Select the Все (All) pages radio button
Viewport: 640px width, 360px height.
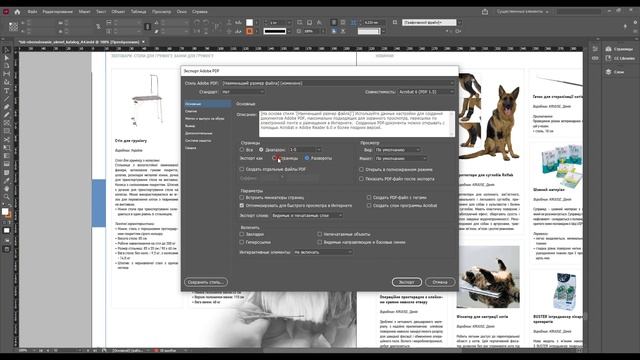click(x=242, y=150)
